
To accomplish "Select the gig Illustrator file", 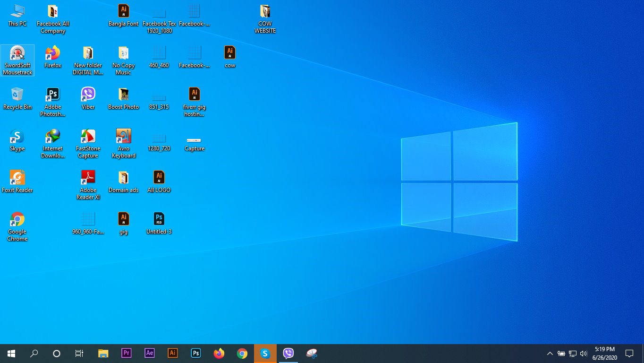I will click(x=124, y=224).
